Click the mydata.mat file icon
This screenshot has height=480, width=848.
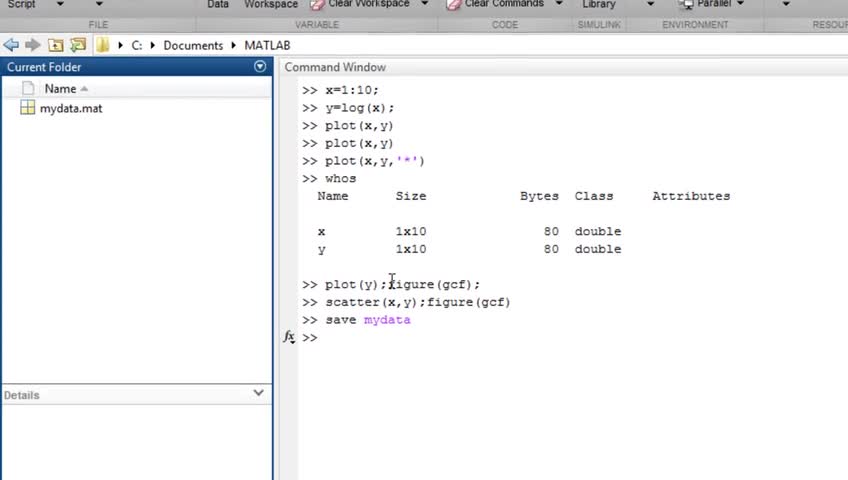tap(28, 108)
